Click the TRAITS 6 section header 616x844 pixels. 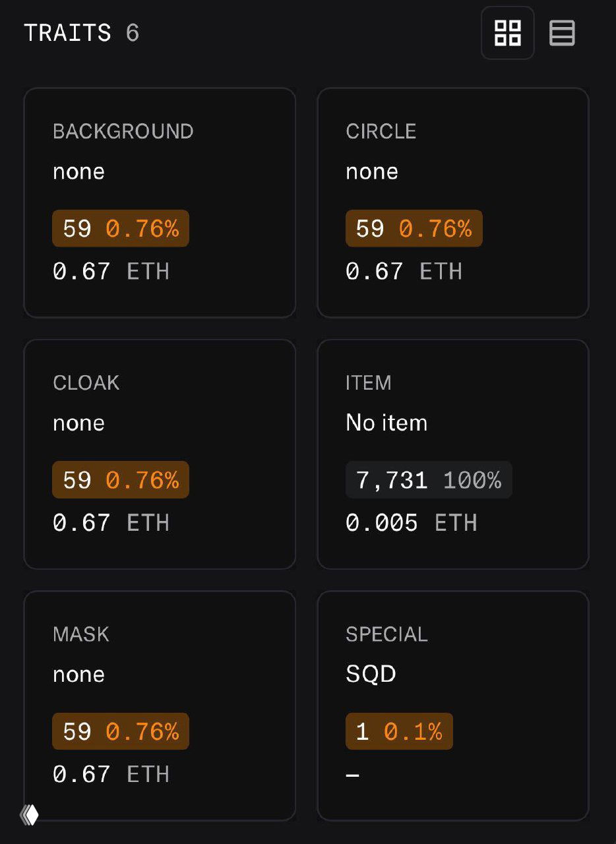pos(82,33)
